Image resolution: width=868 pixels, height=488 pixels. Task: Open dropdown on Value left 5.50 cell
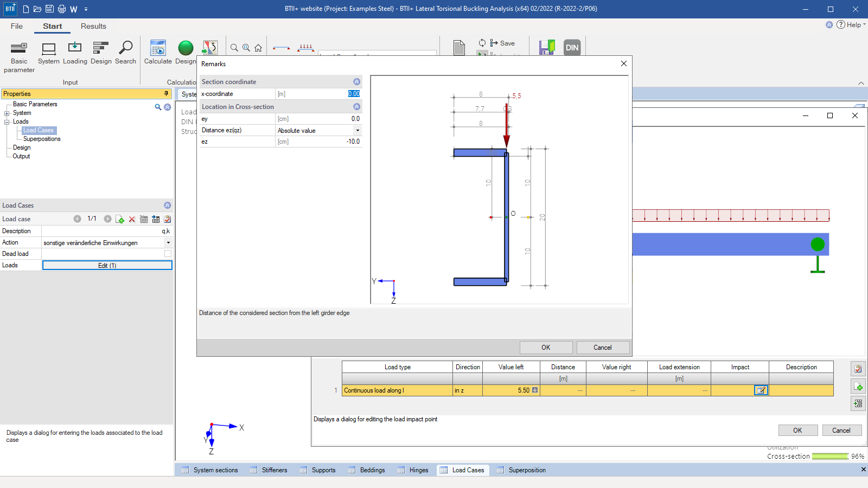535,390
